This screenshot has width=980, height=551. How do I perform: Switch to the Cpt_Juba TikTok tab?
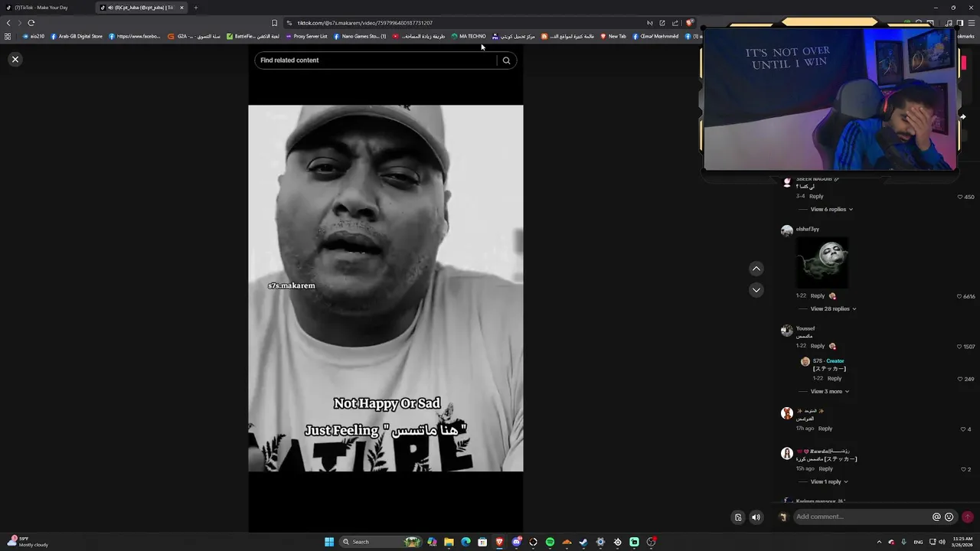(142, 8)
